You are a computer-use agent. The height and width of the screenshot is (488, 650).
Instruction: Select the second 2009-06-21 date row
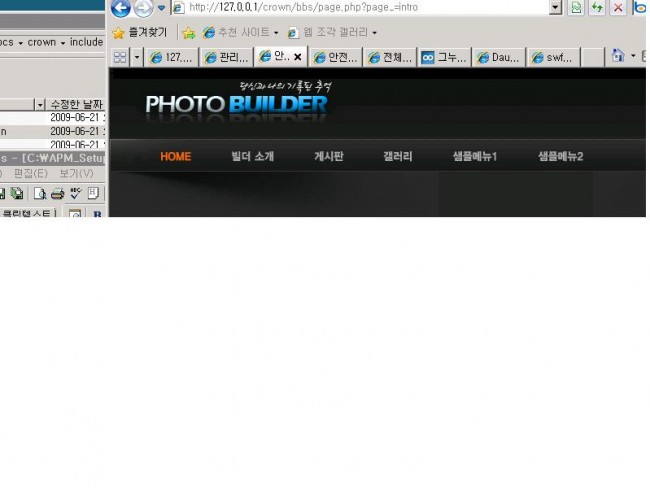point(53,131)
